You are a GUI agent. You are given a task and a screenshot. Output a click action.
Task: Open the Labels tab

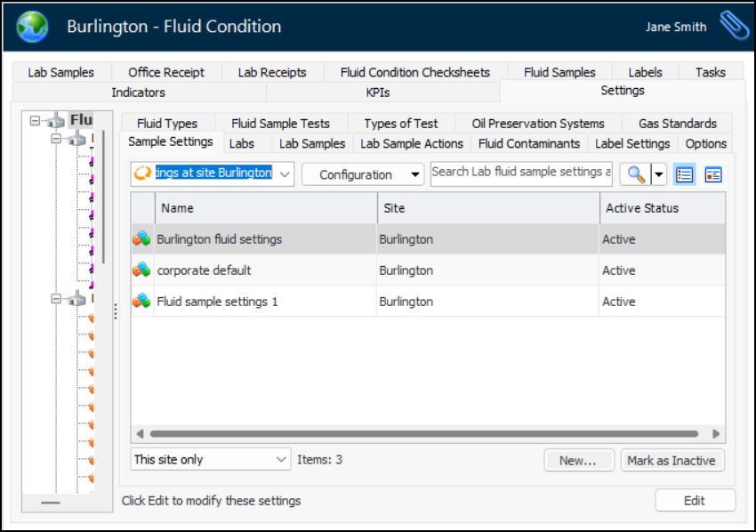pos(645,72)
